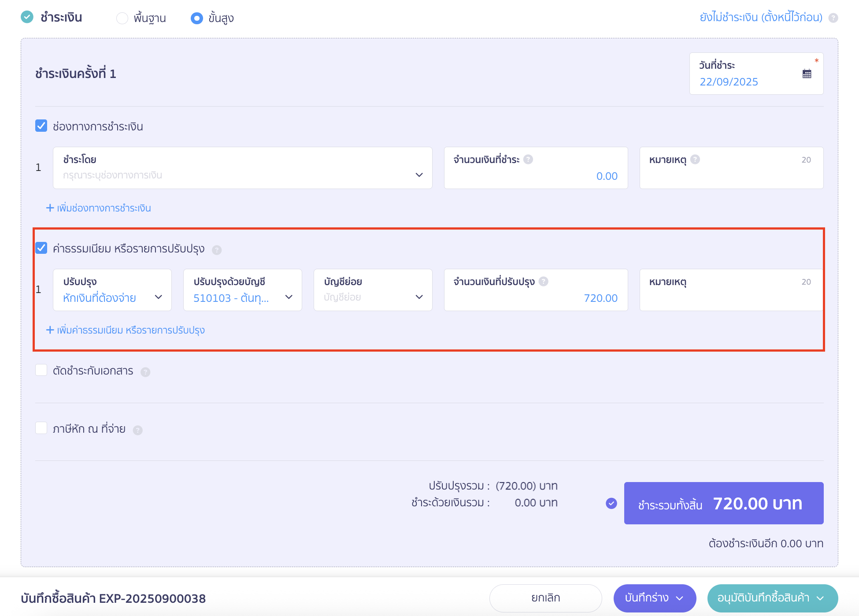Click help icon beside ค่าธรรมเนียม หรือรายการปรับปรุง
The image size is (859, 616).
(217, 250)
